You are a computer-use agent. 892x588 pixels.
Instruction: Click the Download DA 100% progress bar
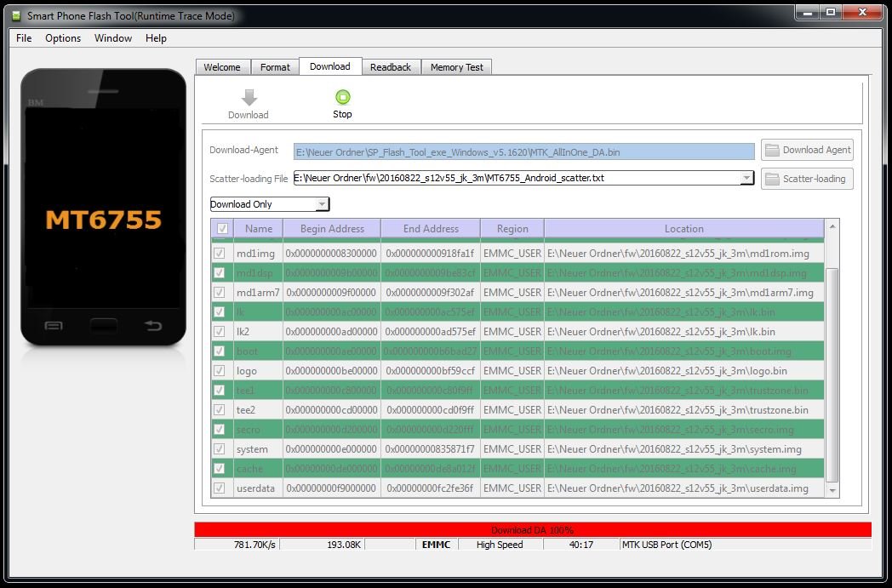tap(533, 530)
